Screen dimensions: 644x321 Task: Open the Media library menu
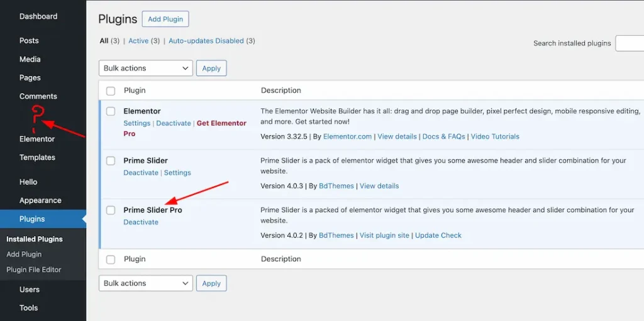tap(30, 59)
